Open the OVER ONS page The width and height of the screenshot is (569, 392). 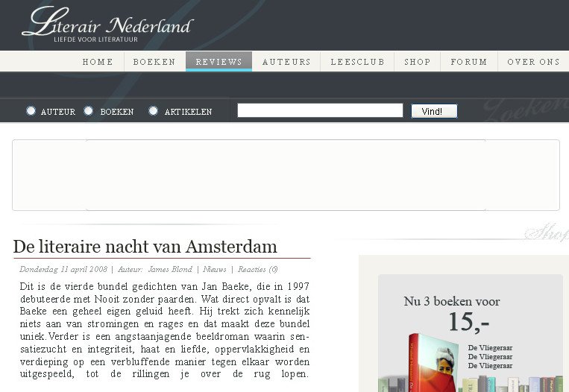click(533, 62)
